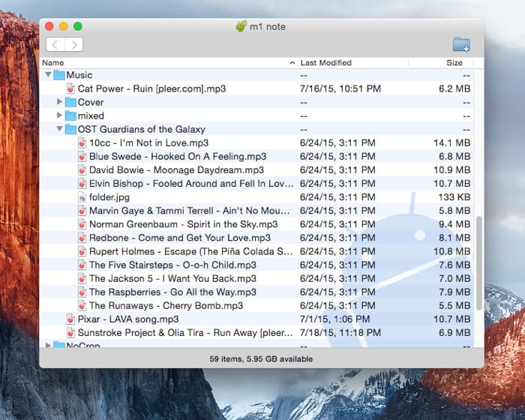
Task: Click mp3 icon for Pixar - LAVA song
Action: coord(70,319)
